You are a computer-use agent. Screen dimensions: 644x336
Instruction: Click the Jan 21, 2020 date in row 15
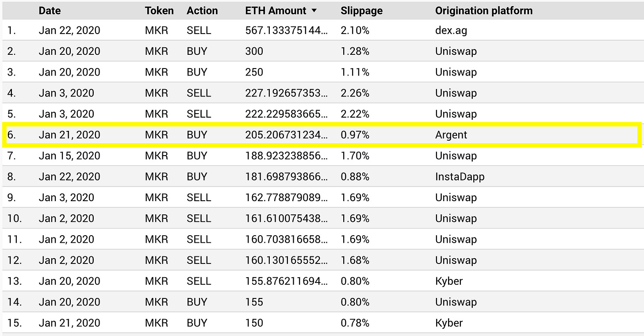pyautogui.click(x=69, y=323)
